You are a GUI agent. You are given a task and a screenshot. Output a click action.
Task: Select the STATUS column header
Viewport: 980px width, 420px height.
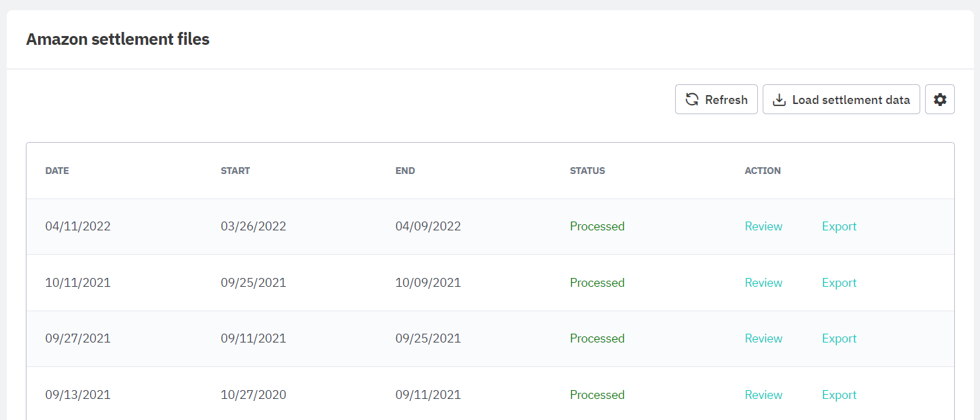(587, 171)
